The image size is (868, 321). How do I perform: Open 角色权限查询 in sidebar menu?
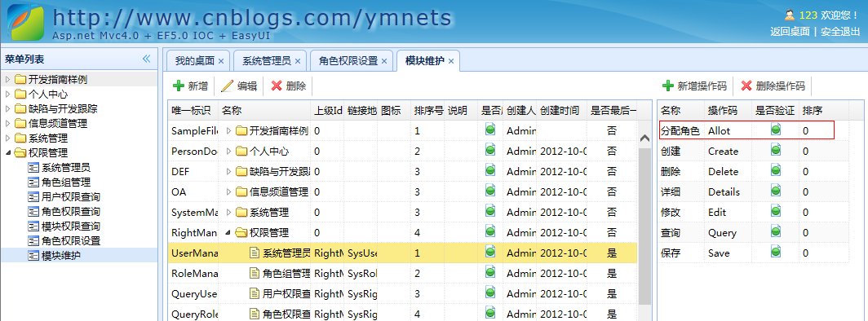pyautogui.click(x=71, y=212)
